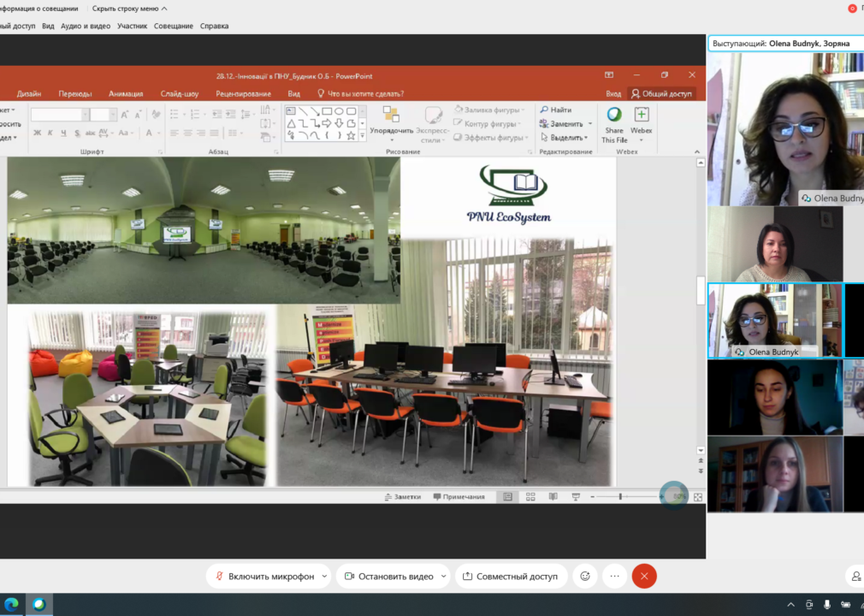Click the Совместный доступ share button

[x=510, y=577]
